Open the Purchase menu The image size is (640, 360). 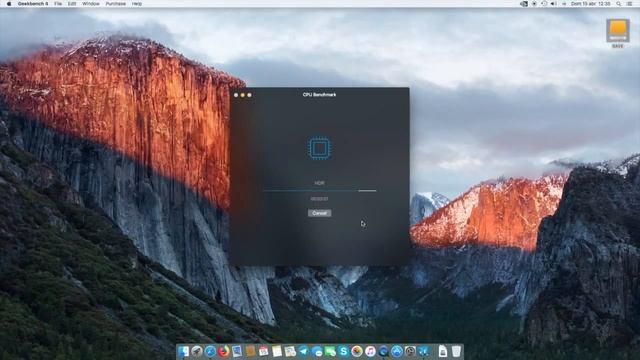pyautogui.click(x=116, y=4)
